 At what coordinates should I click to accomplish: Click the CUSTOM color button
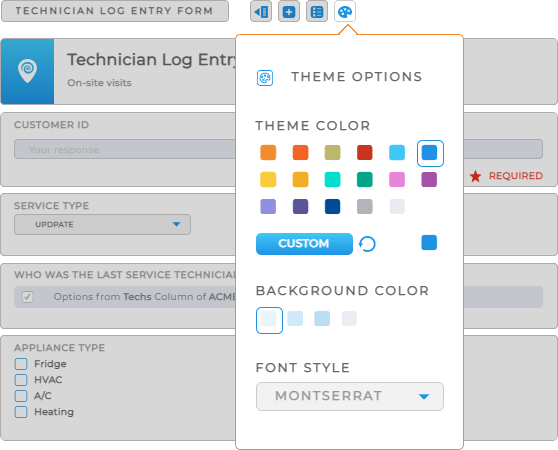(x=304, y=244)
